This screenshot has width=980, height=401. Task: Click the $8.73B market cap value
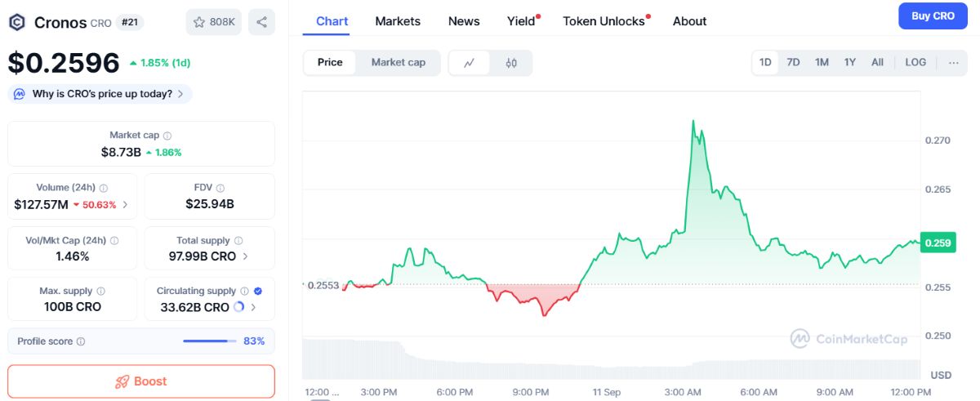[121, 152]
